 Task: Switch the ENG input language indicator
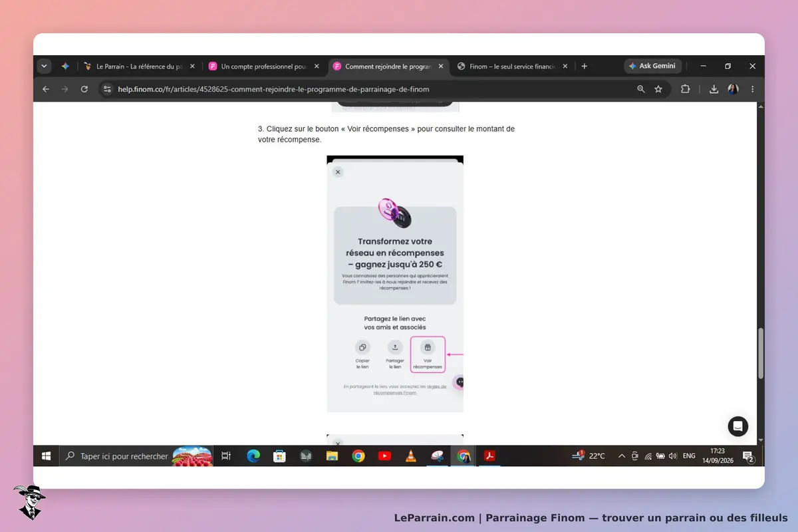point(689,456)
